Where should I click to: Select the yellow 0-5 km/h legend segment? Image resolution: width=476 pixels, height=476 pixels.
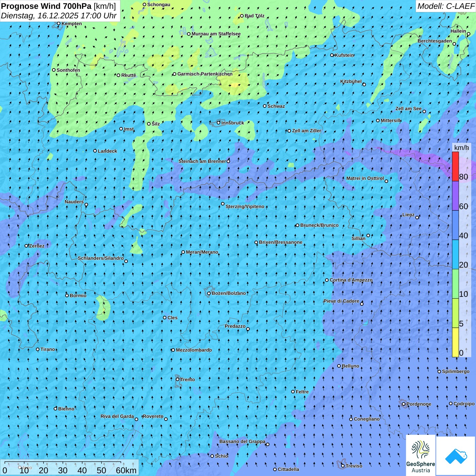[x=455, y=342]
